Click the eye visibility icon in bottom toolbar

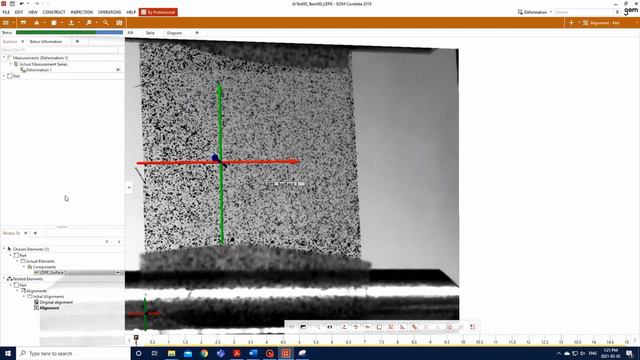[330, 327]
